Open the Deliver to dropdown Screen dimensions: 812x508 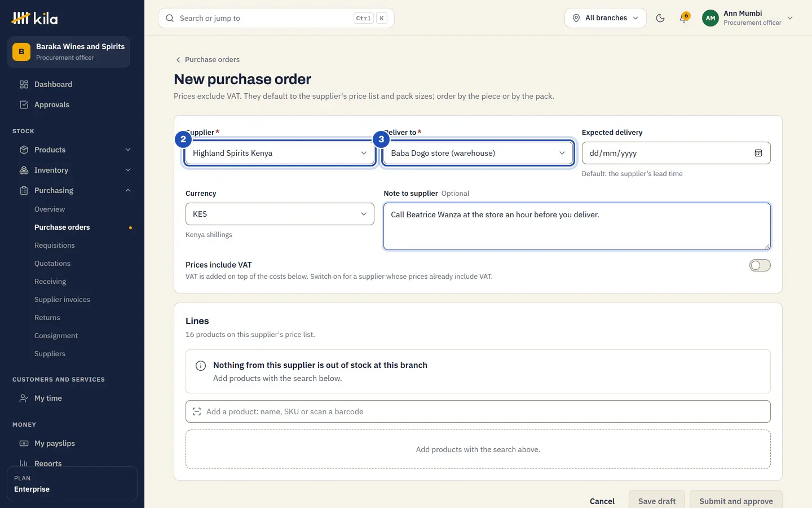pyautogui.click(x=478, y=153)
